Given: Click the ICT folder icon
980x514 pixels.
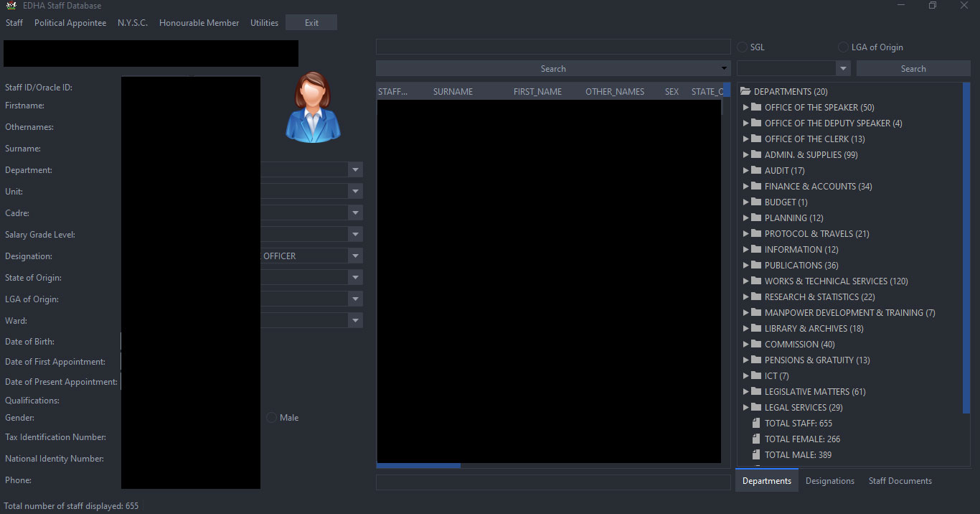Looking at the screenshot, I should pos(755,376).
